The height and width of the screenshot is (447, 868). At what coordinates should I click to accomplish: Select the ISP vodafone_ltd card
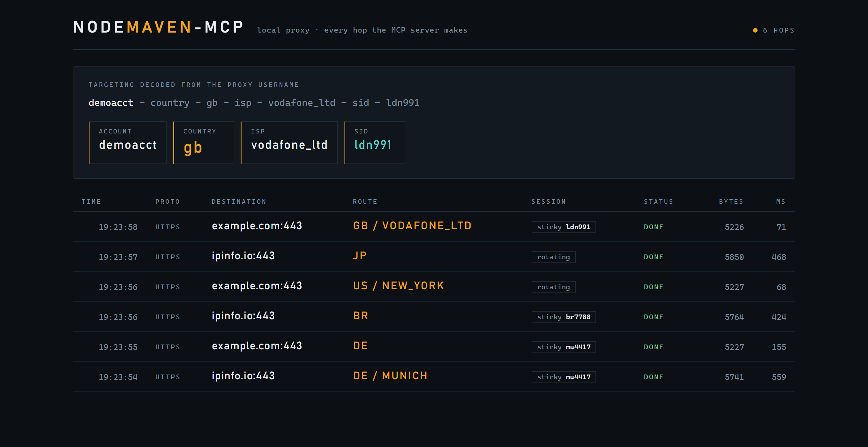click(289, 143)
